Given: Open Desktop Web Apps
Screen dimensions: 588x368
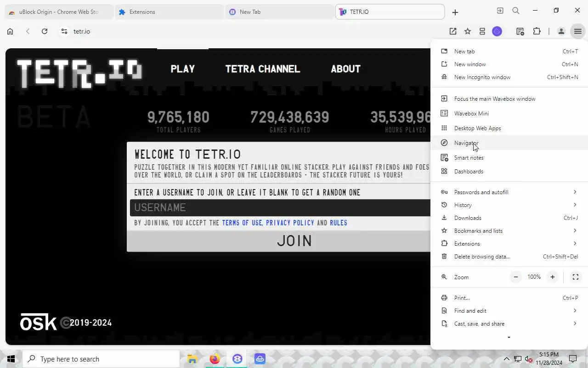Looking at the screenshot, I should (509, 128).
